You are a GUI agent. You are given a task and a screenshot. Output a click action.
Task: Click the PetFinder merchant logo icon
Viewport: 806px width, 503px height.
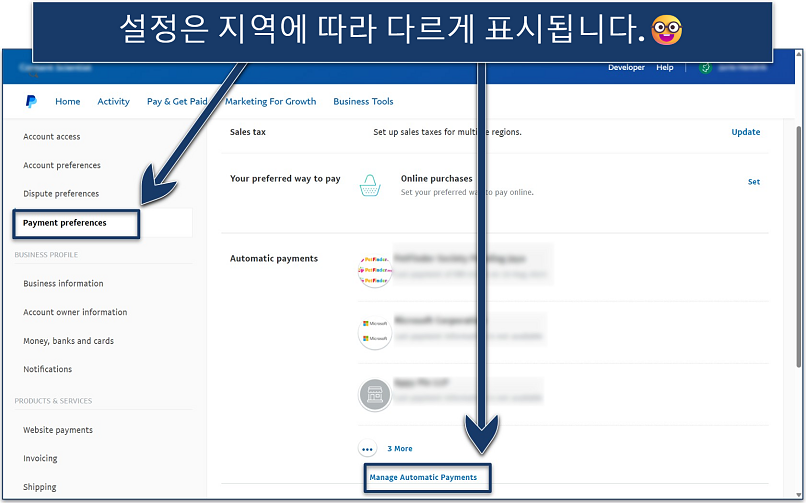coord(373,270)
